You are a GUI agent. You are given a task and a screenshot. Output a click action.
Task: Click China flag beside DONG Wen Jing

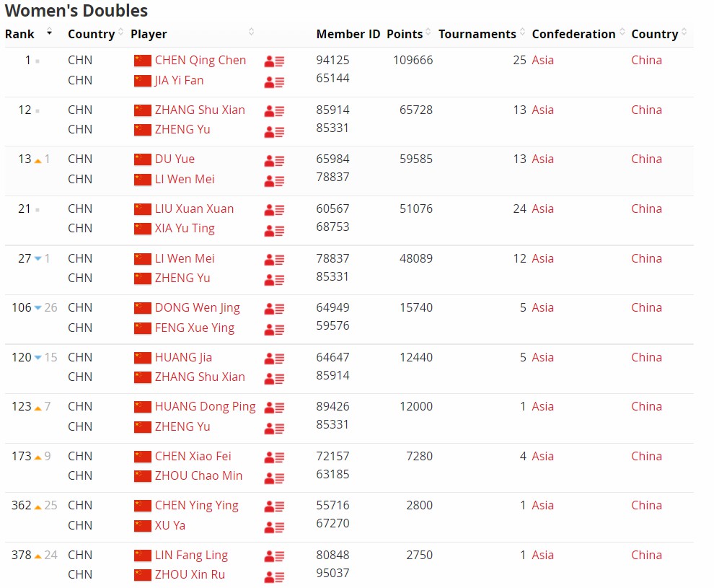pos(143,308)
